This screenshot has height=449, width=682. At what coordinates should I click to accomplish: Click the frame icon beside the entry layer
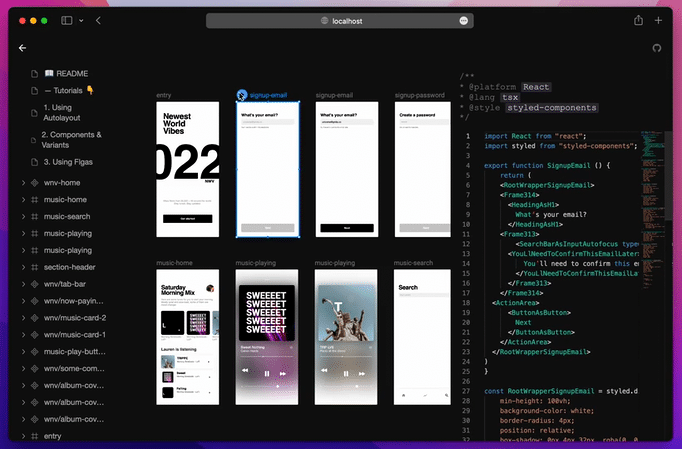coord(35,436)
